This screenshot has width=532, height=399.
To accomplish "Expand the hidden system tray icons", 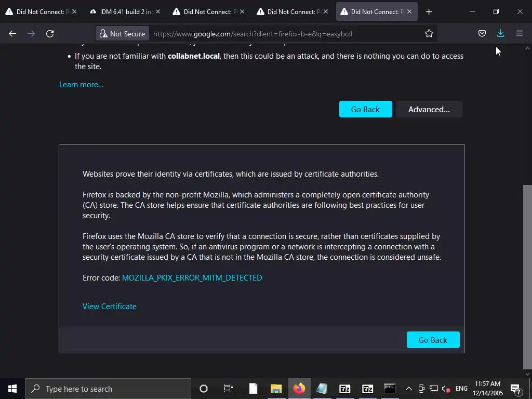I will coord(409,389).
